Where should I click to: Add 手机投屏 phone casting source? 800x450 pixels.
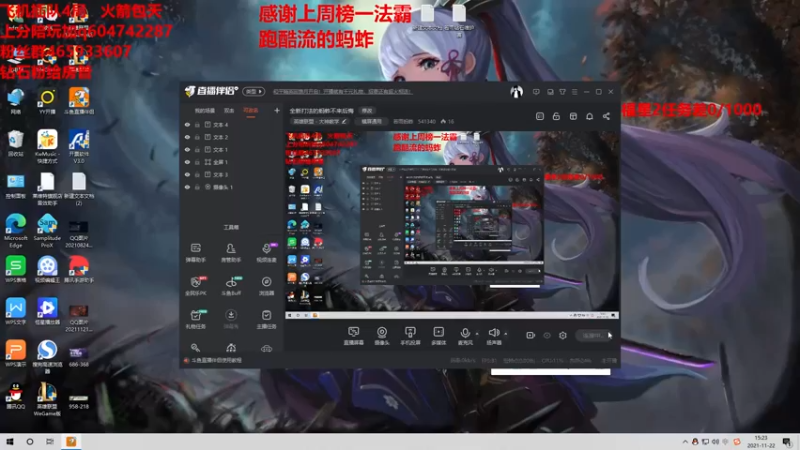pyautogui.click(x=410, y=336)
